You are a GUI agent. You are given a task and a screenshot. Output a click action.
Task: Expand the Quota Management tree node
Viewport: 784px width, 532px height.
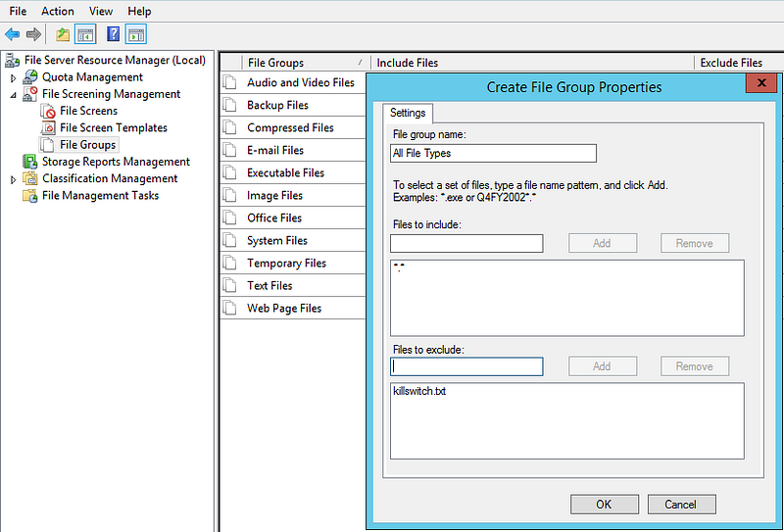pyautogui.click(x=14, y=78)
